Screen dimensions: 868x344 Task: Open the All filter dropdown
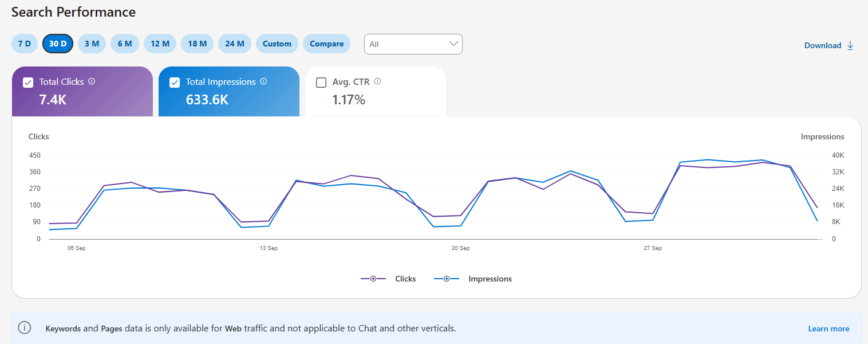pyautogui.click(x=413, y=44)
